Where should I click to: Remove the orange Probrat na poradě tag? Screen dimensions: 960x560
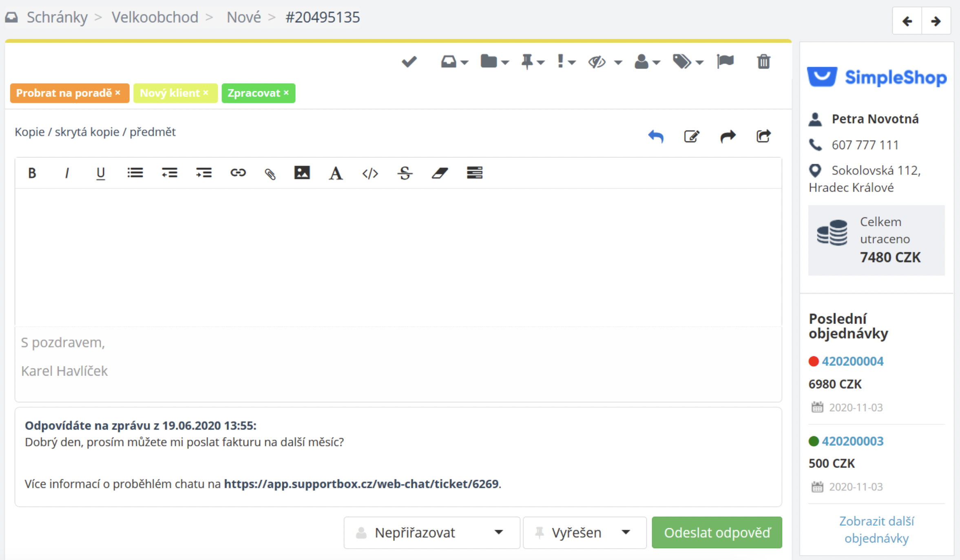(118, 93)
